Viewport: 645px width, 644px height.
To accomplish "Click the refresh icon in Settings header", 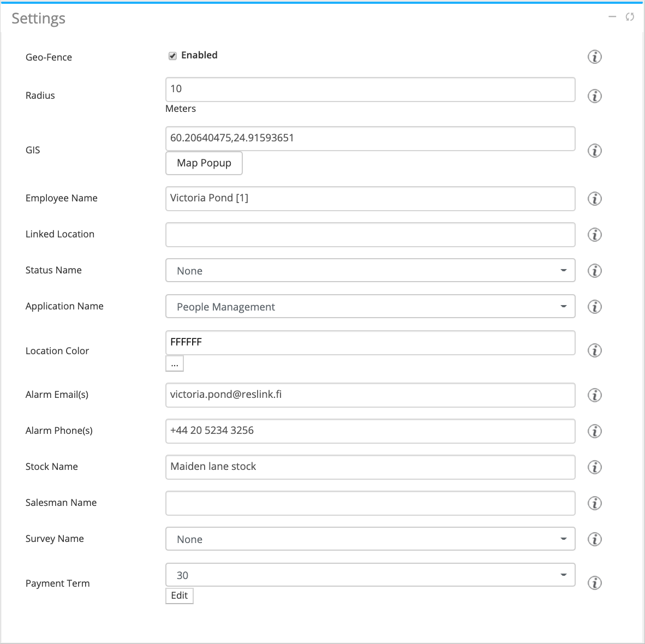I will 630,17.
